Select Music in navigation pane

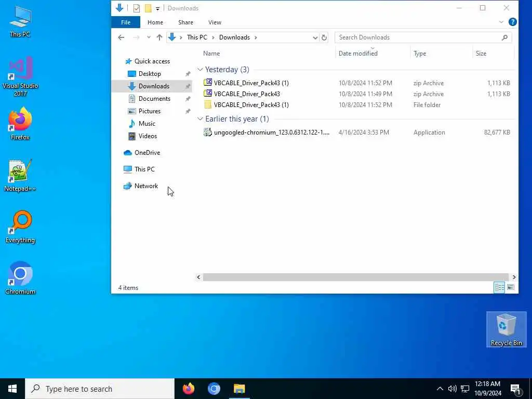[x=147, y=124]
